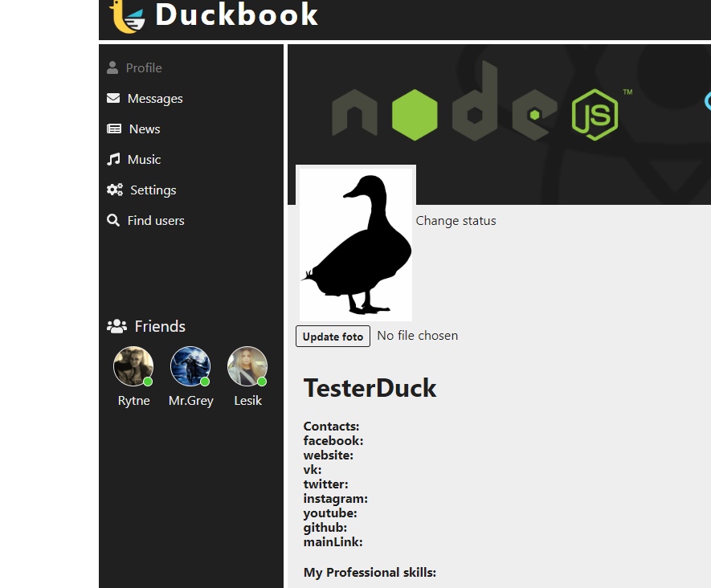Click the Lesik friend name
Screen dimensions: 711x588
248,401
